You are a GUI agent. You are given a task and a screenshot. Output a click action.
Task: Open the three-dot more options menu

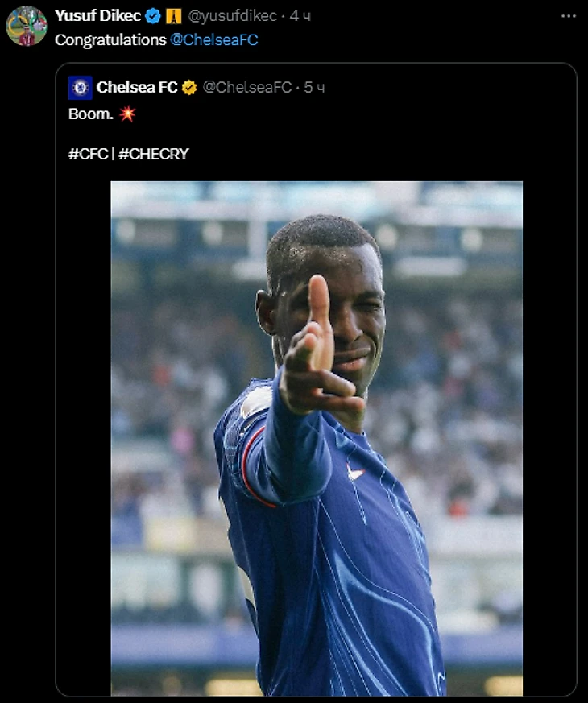[568, 16]
